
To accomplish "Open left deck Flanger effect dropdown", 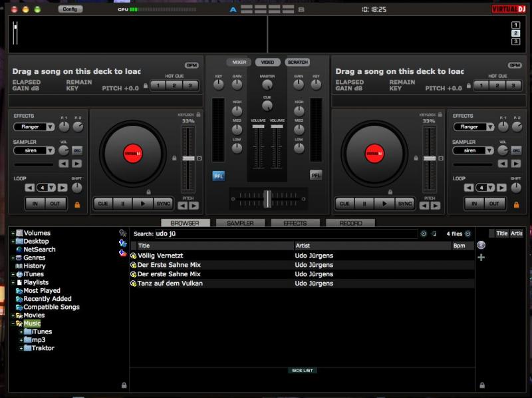I will tap(51, 127).
